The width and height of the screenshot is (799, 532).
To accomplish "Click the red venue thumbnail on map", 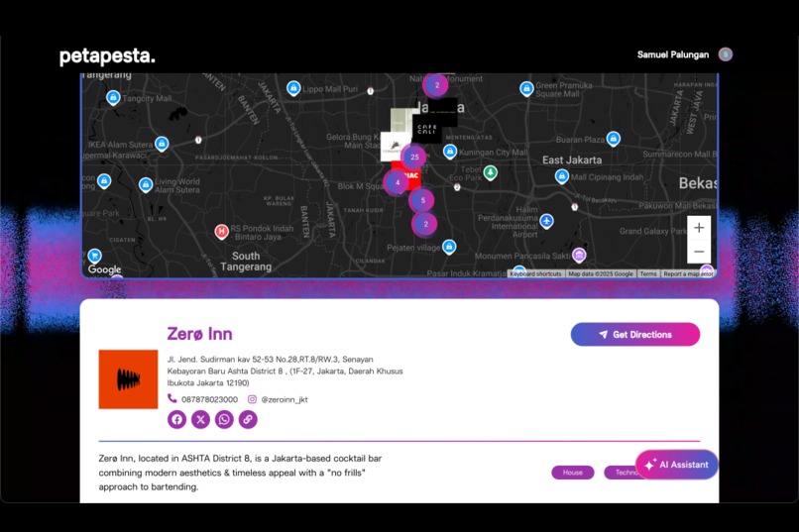I will [411, 175].
